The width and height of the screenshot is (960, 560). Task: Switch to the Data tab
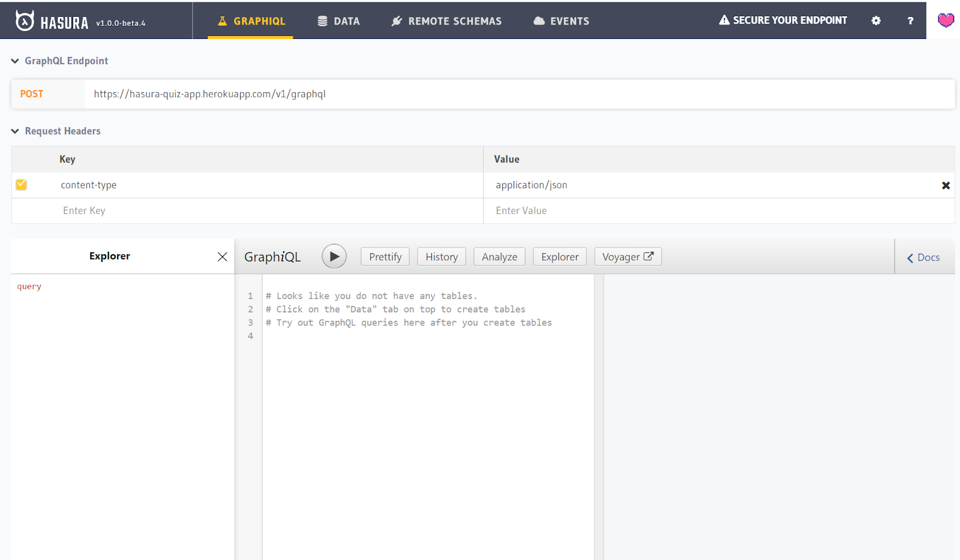pyautogui.click(x=338, y=21)
